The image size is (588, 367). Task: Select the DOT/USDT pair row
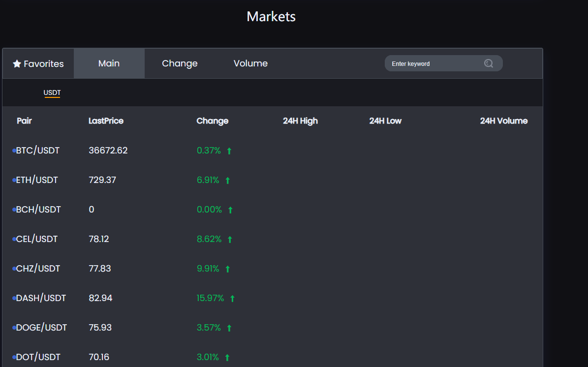pos(38,357)
